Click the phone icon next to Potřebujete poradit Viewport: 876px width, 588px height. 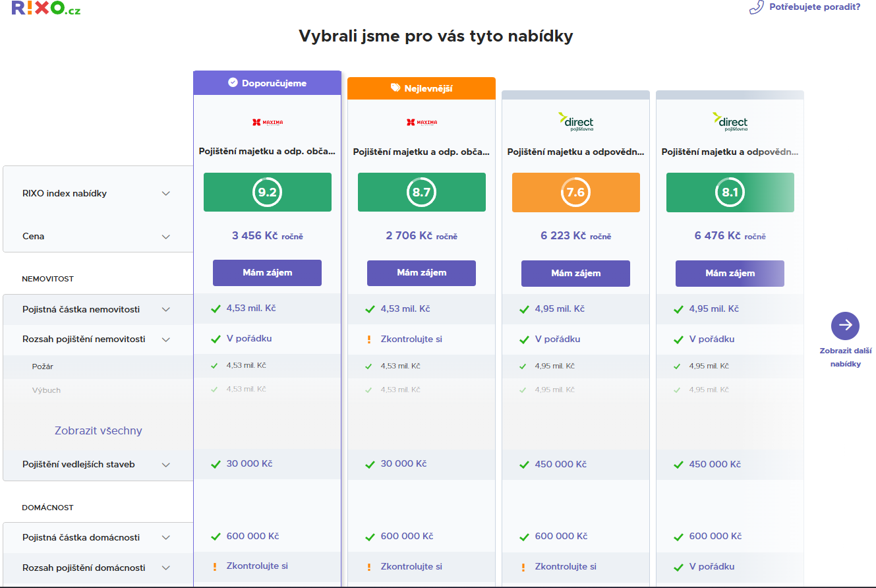756,7
